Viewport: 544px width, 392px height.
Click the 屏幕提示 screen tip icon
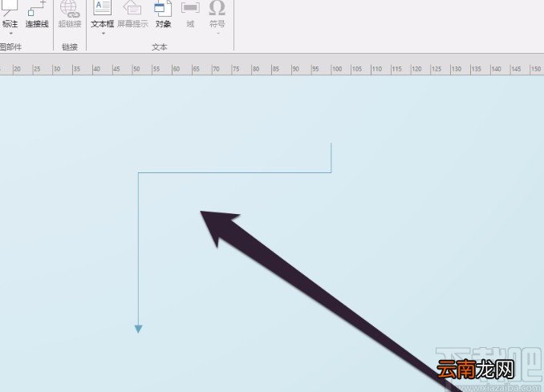[132, 14]
